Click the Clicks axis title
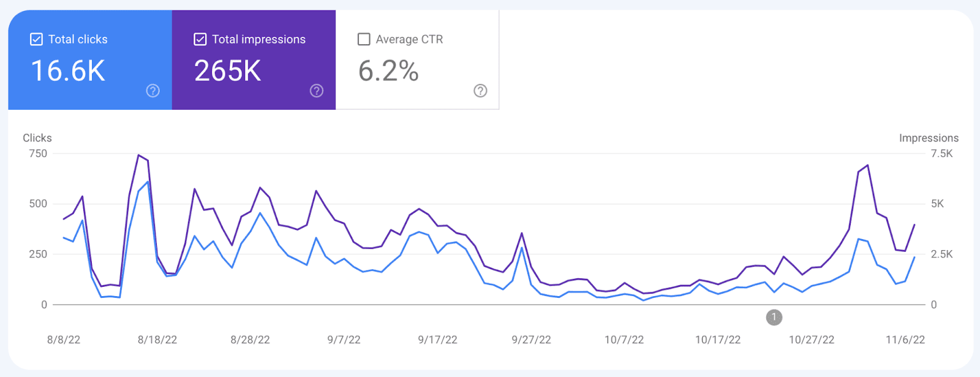This screenshot has height=377, width=980. tap(37, 138)
